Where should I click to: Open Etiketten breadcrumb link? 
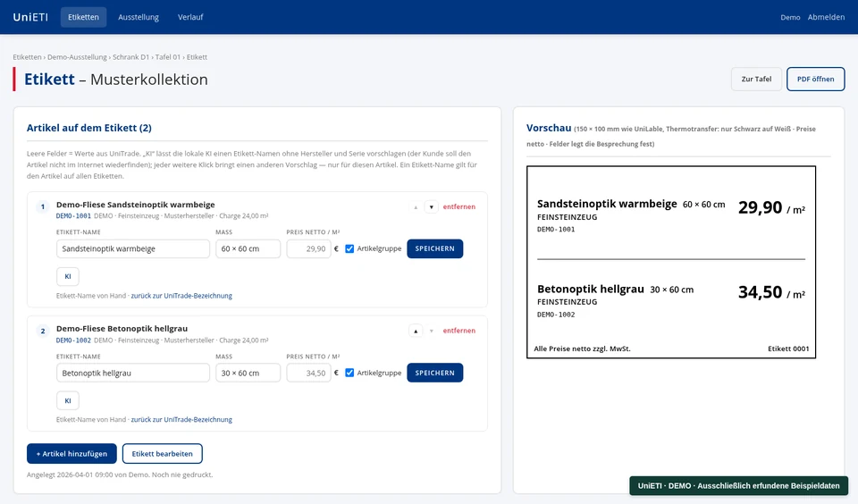[x=28, y=57]
